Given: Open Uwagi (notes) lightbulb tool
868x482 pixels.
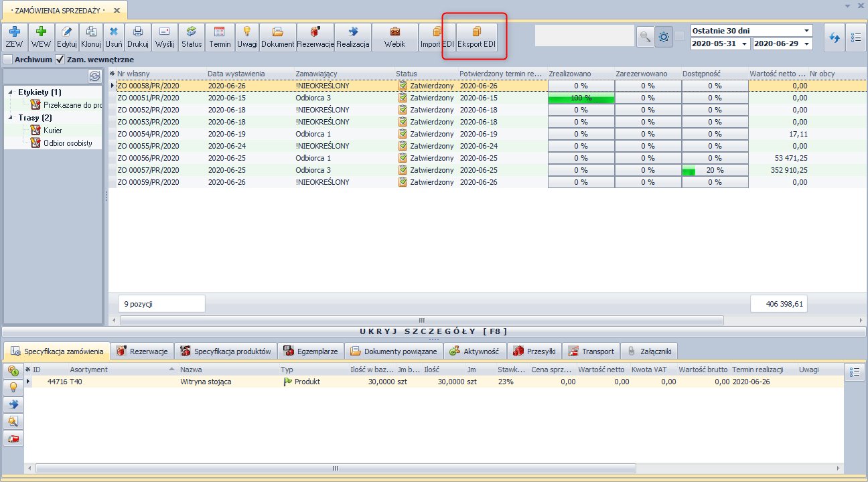Looking at the screenshot, I should click(247, 37).
